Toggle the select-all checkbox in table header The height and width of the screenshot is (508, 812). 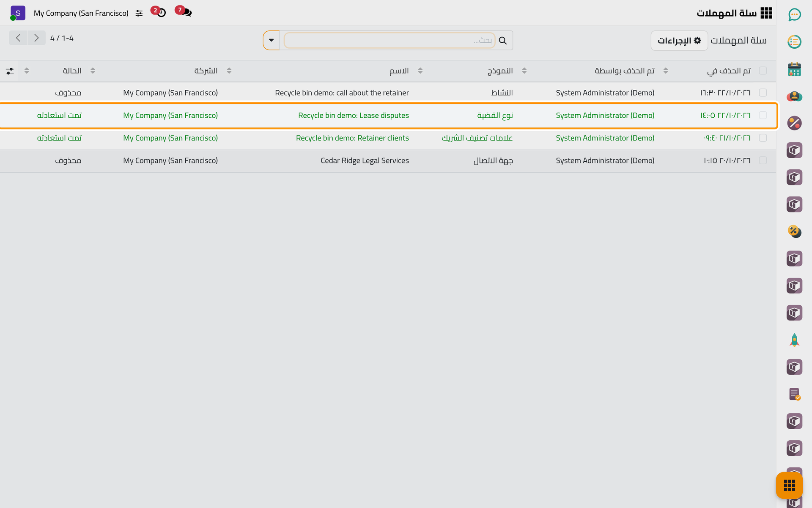pos(763,71)
